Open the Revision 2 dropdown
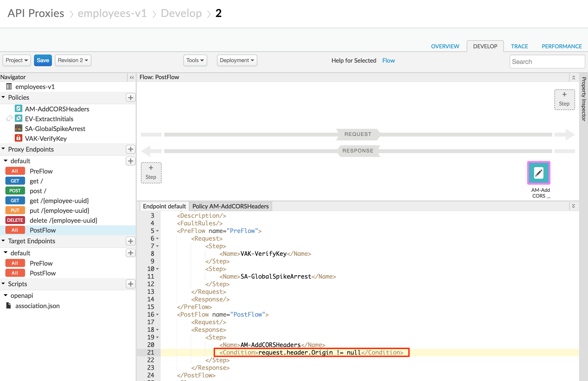Image resolution: width=588 pixels, height=381 pixels. coord(73,61)
